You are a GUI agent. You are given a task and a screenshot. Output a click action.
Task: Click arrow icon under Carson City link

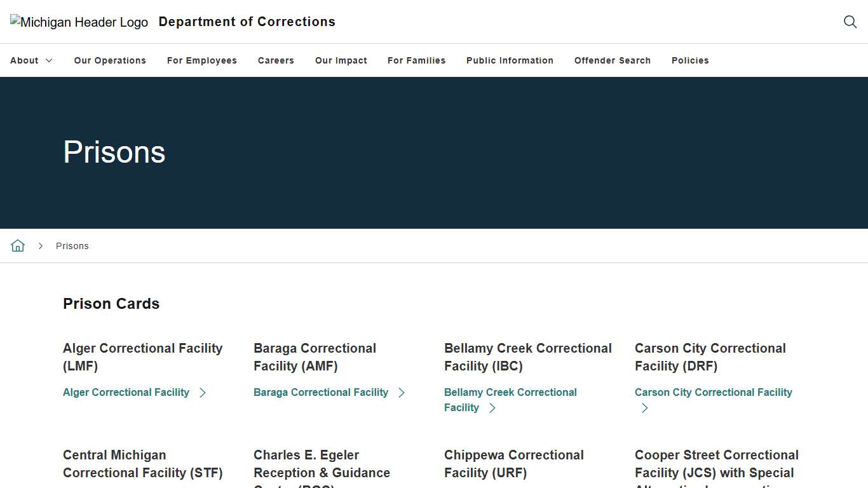pyautogui.click(x=645, y=408)
